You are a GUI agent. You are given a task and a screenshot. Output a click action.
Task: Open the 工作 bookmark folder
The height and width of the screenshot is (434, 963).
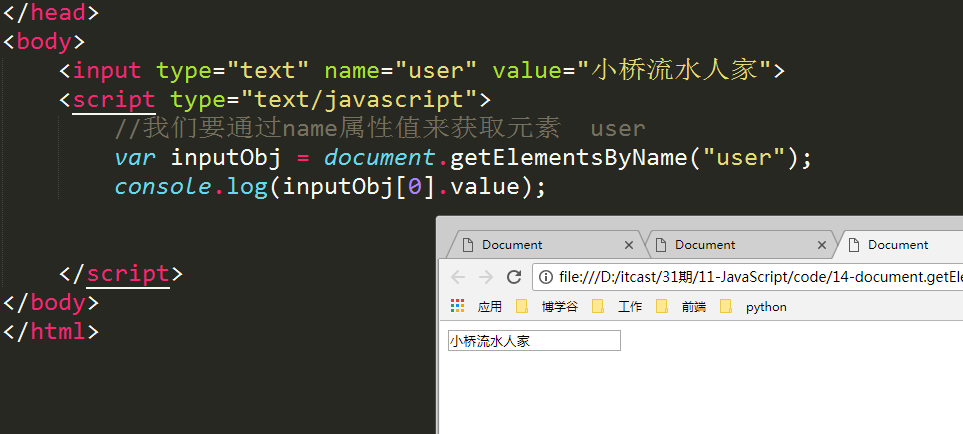[617, 306]
